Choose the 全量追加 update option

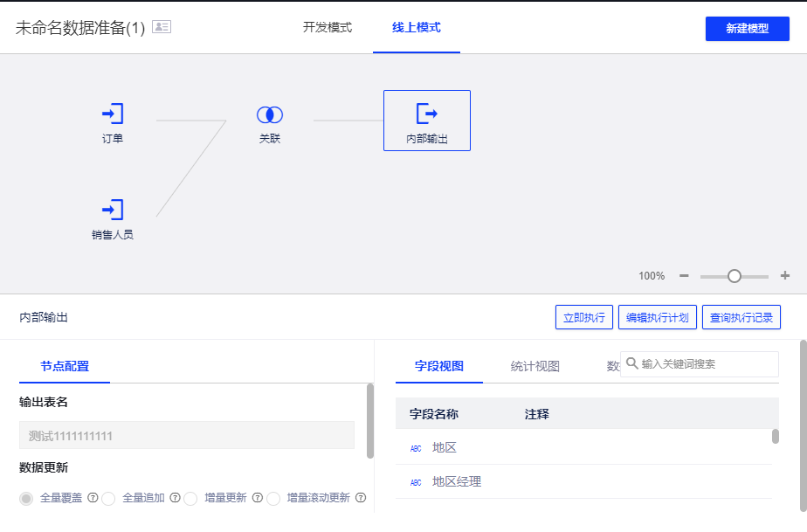108,498
